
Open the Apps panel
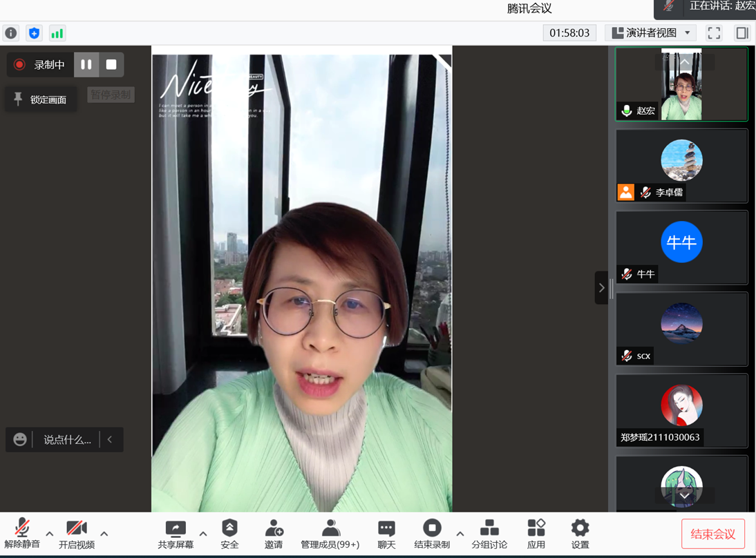536,534
